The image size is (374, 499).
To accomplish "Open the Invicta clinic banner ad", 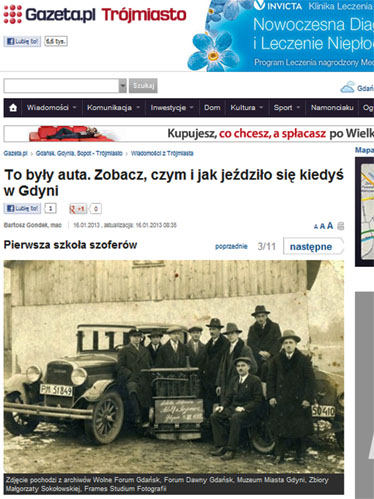I will (281, 35).
